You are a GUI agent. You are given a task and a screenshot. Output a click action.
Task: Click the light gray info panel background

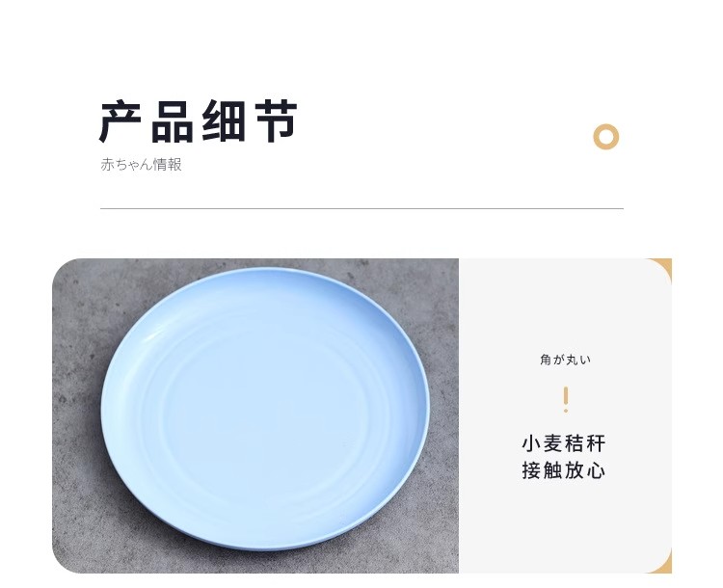565,305
